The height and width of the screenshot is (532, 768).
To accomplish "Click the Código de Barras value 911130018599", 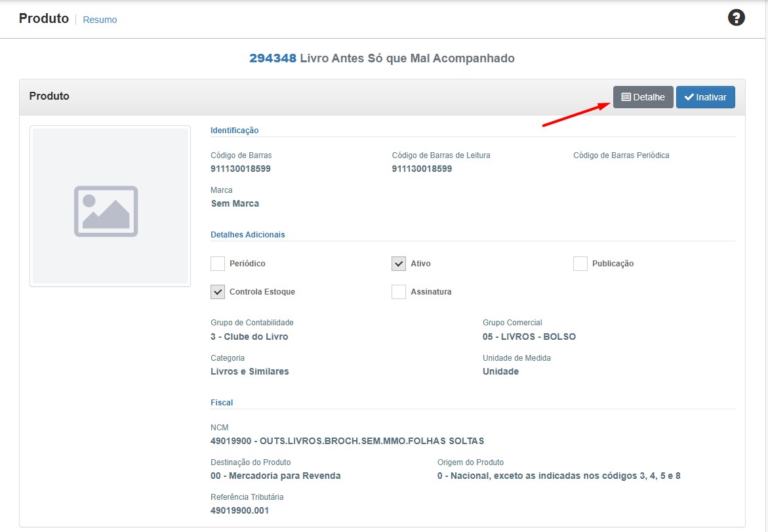I will pyautogui.click(x=241, y=169).
